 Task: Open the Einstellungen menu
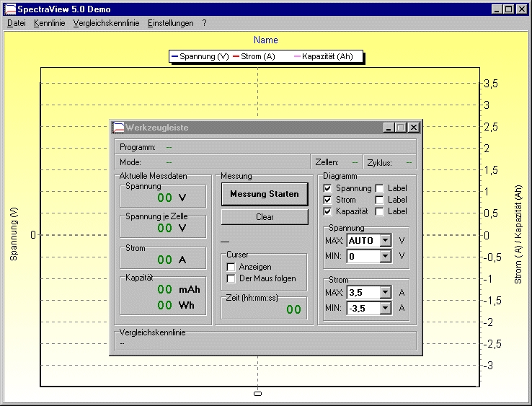[171, 23]
